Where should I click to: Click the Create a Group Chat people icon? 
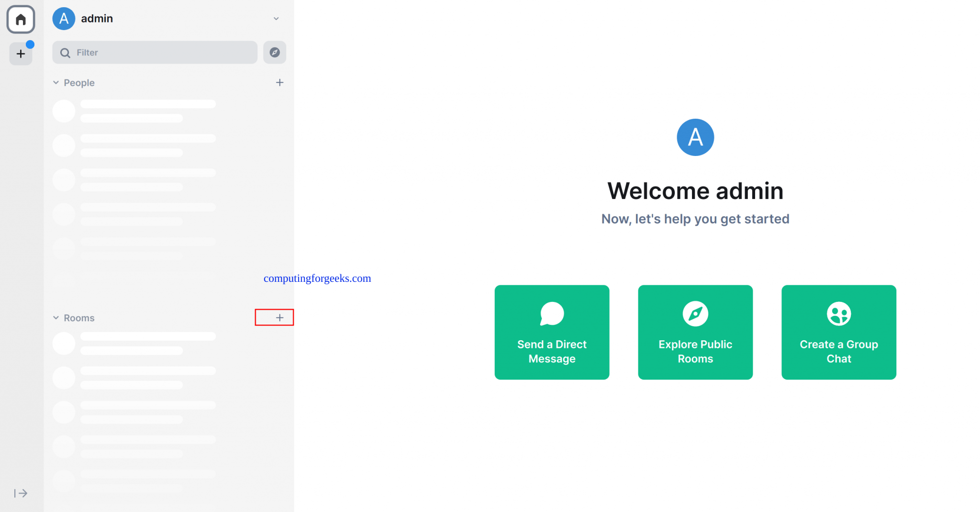pyautogui.click(x=838, y=313)
